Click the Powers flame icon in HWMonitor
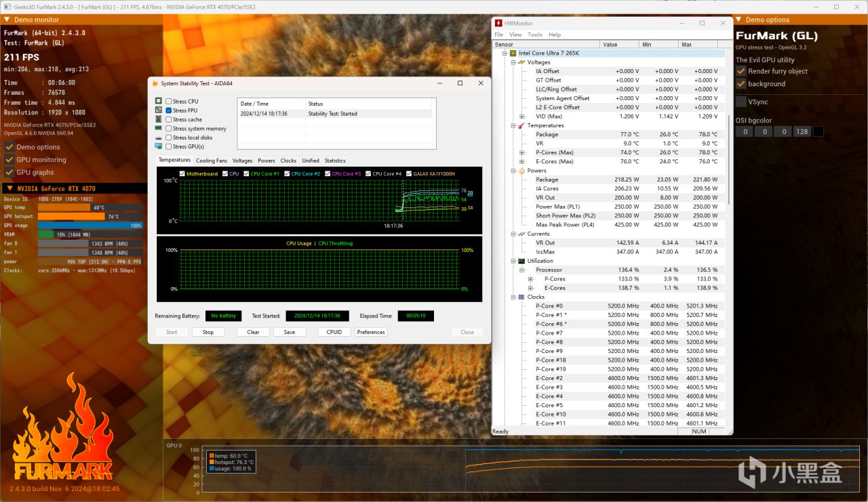Viewport: 868px width, 502px height. pyautogui.click(x=521, y=171)
